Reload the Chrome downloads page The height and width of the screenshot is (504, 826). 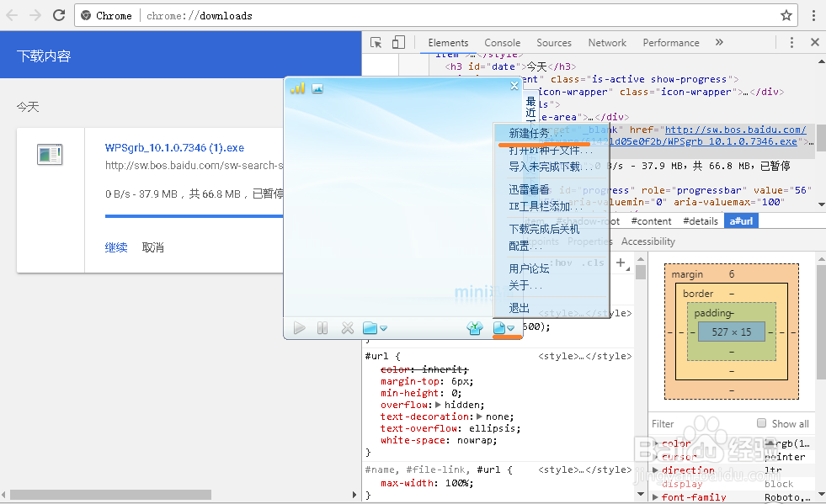click(59, 15)
